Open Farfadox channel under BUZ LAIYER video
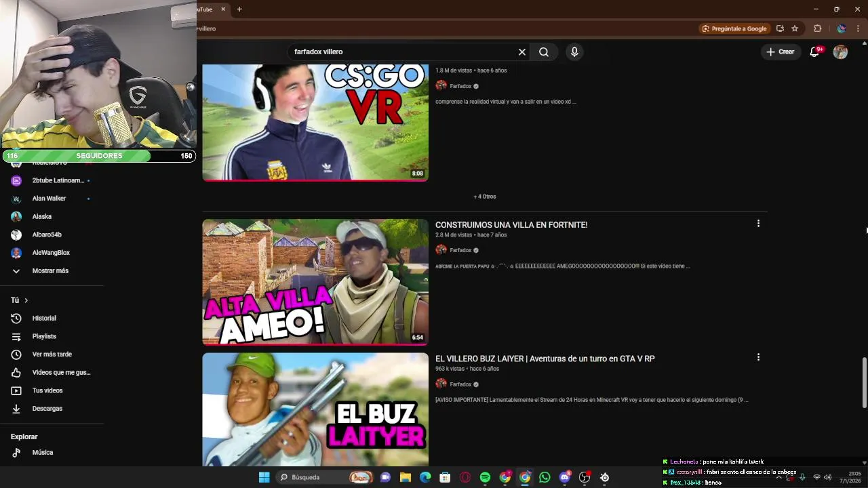The image size is (868, 488). [460, 384]
